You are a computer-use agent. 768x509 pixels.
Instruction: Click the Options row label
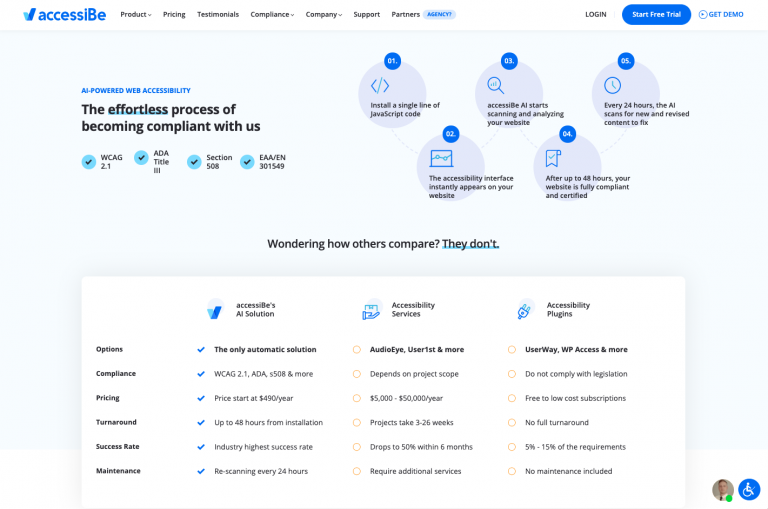tap(109, 349)
